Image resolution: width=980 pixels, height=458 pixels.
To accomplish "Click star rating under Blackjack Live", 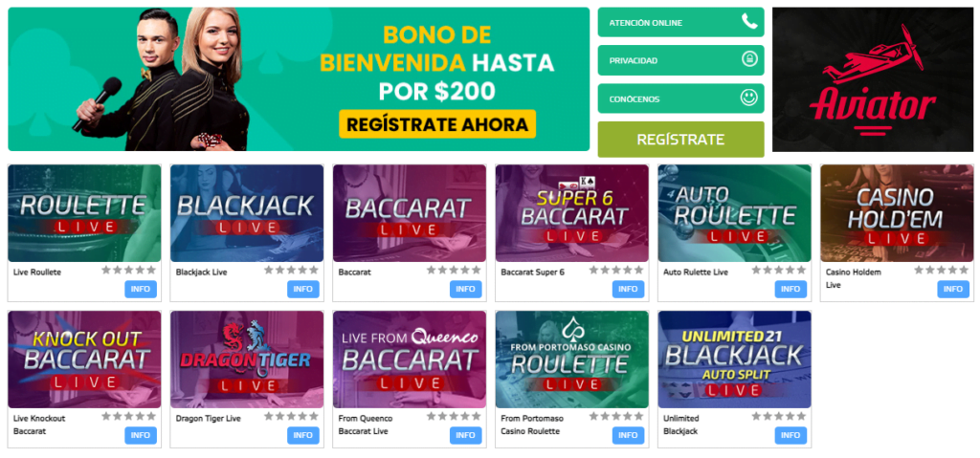I will tap(292, 271).
